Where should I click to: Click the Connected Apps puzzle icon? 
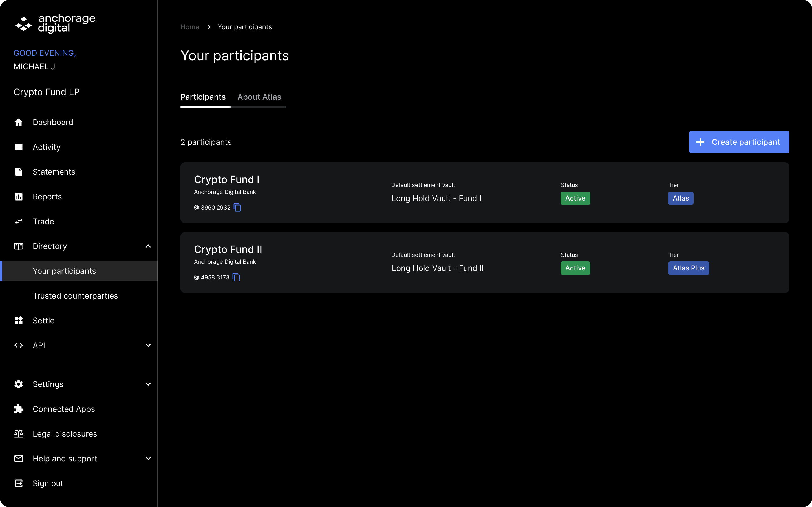[x=19, y=409]
